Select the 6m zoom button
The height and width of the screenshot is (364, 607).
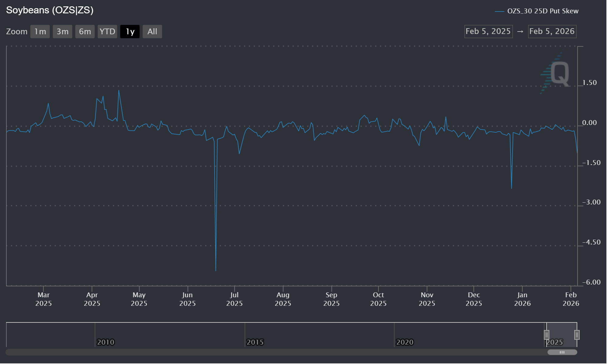[x=85, y=32]
